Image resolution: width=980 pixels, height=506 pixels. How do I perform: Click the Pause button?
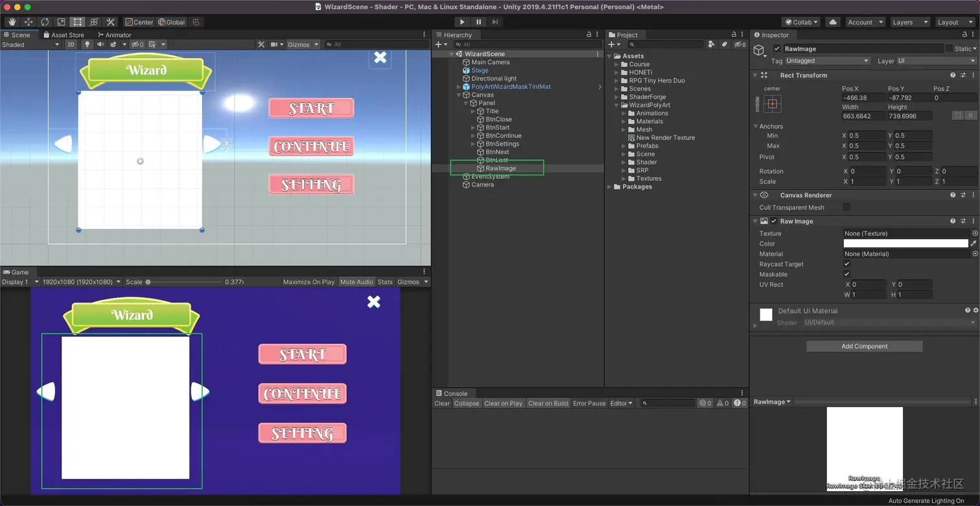[x=479, y=22]
